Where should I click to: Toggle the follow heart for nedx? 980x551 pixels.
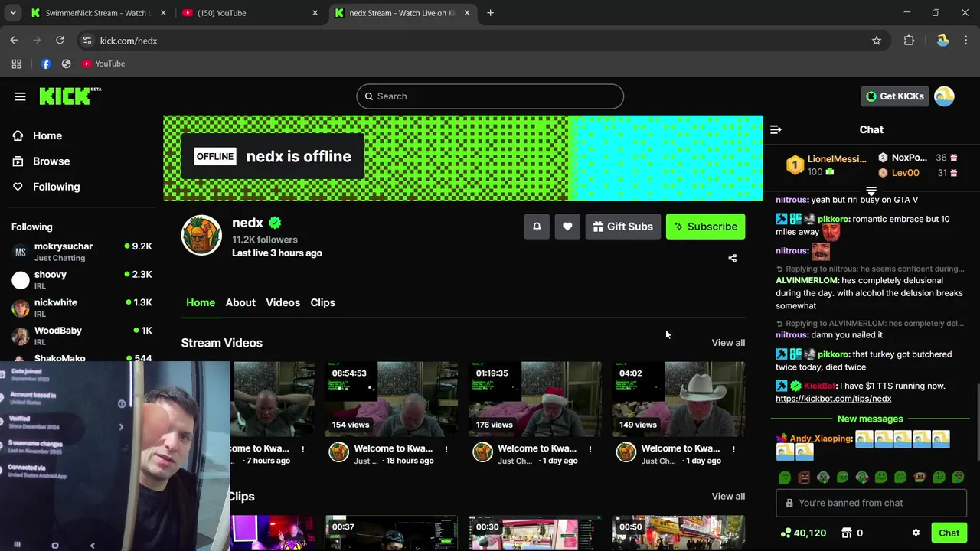567,227
